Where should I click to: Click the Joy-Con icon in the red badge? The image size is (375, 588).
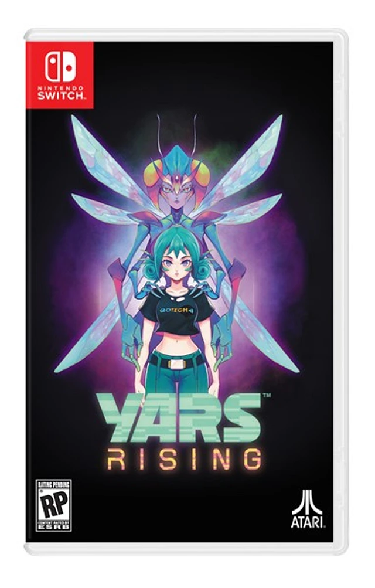pyautogui.click(x=60, y=68)
